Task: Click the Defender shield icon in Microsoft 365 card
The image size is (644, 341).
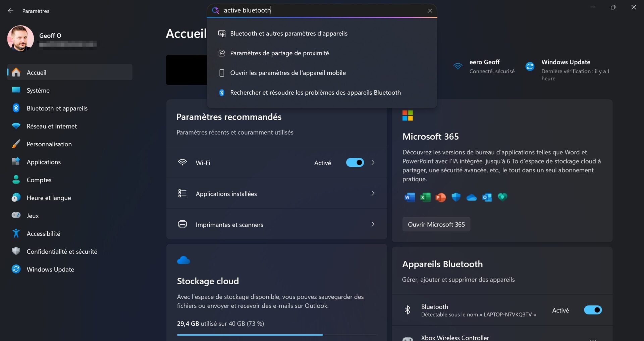Action: [x=456, y=197]
